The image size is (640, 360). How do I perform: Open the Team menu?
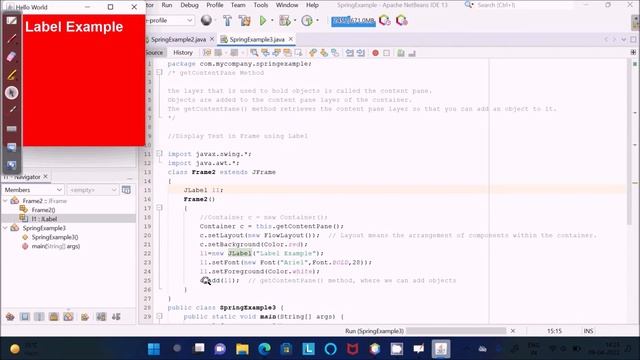coord(238,5)
